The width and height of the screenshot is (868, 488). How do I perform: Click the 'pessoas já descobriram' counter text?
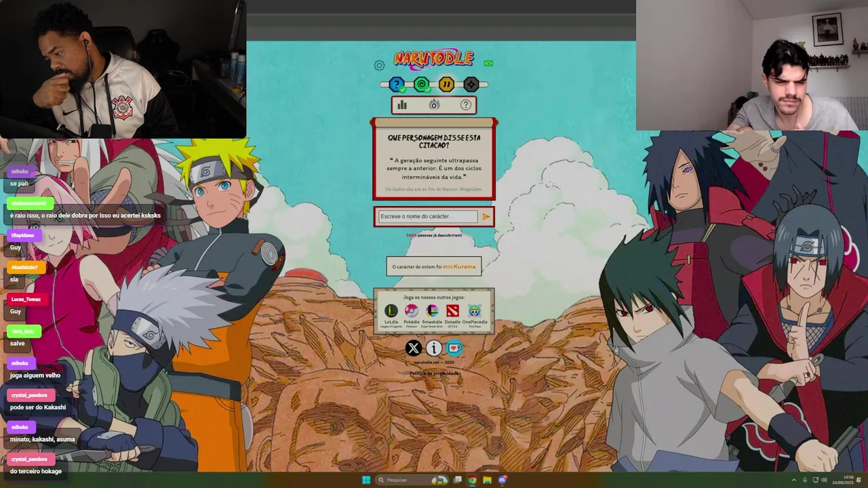pyautogui.click(x=434, y=235)
